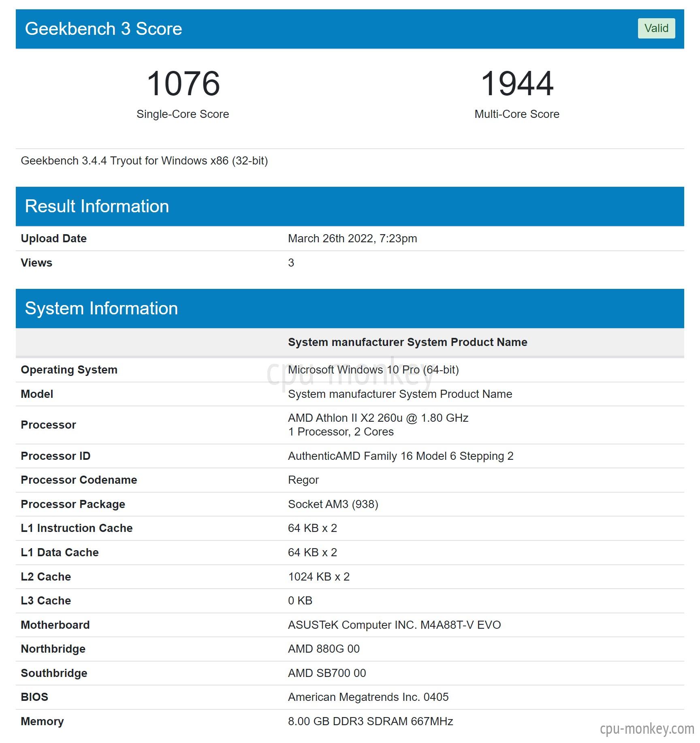Viewport: 700px width, 743px height.
Task: Click the green Valid badge
Action: click(656, 28)
